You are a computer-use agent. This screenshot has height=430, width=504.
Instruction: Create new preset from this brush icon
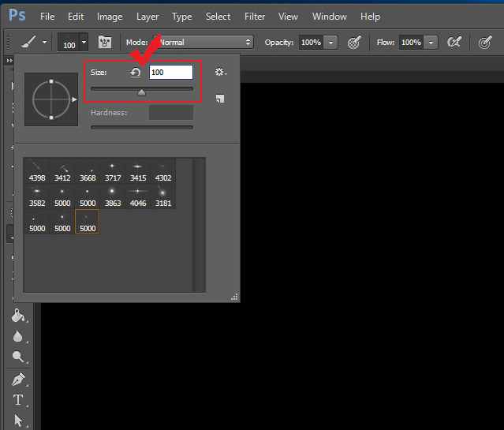(x=220, y=99)
